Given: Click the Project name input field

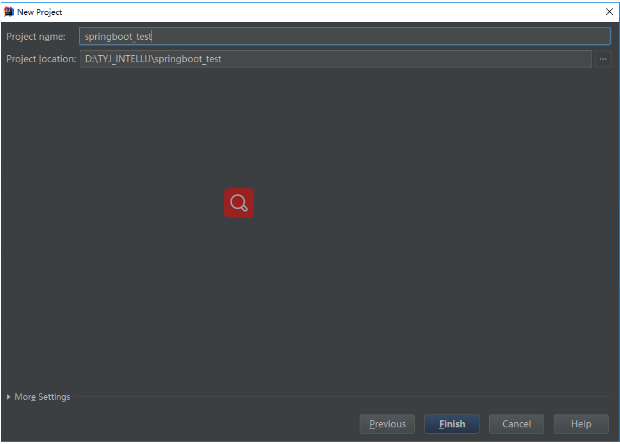Looking at the screenshot, I should tap(344, 36).
